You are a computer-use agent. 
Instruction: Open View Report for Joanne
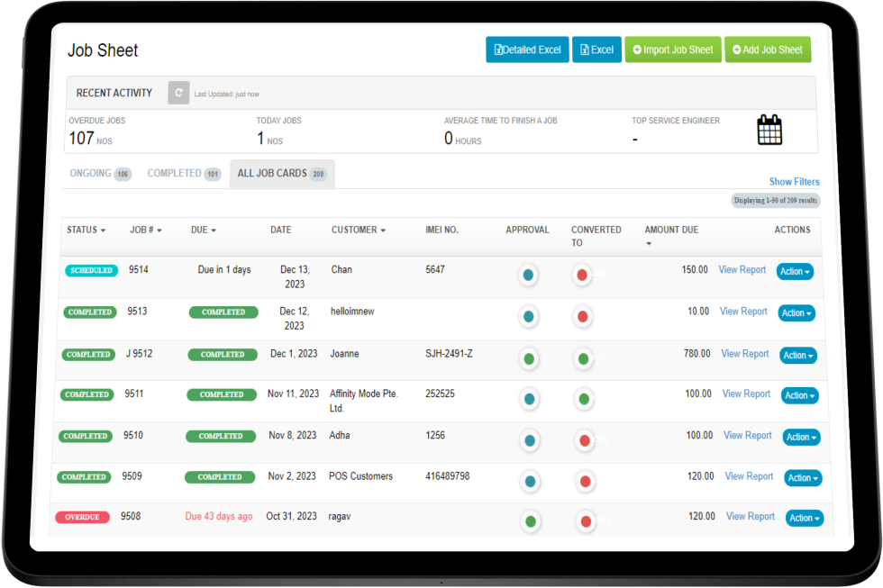pos(744,353)
